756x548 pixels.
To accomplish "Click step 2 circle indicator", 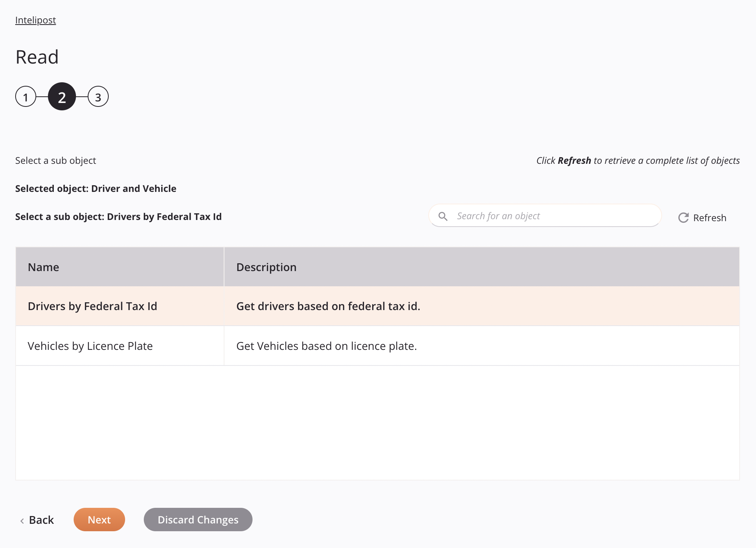I will (x=62, y=97).
